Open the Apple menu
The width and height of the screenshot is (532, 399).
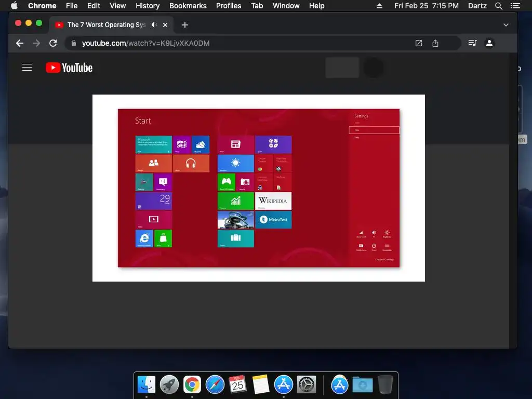pyautogui.click(x=14, y=6)
